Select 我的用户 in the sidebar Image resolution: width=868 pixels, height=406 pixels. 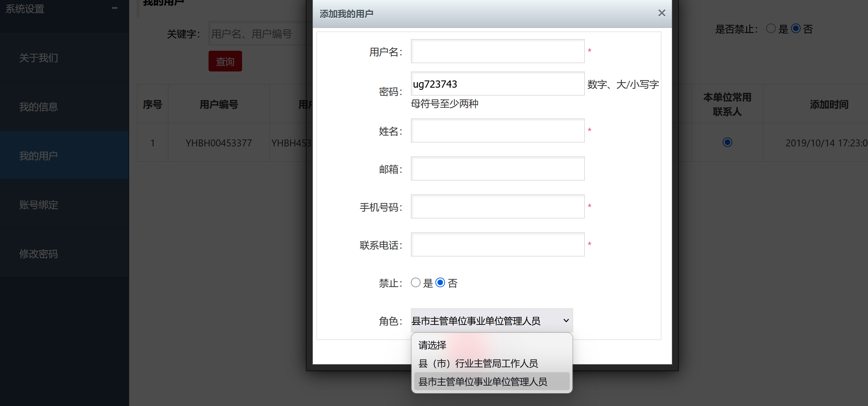pyautogui.click(x=64, y=156)
